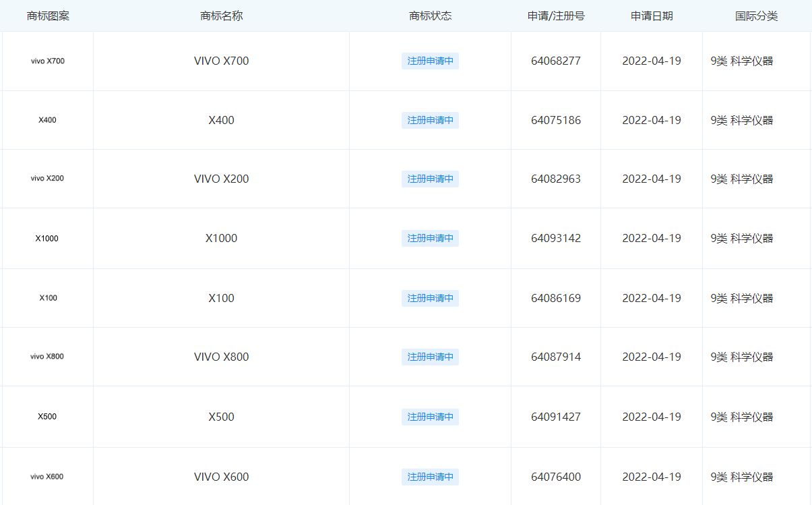Select registration number 64086169
This screenshot has width=812, height=505.
[x=556, y=298]
